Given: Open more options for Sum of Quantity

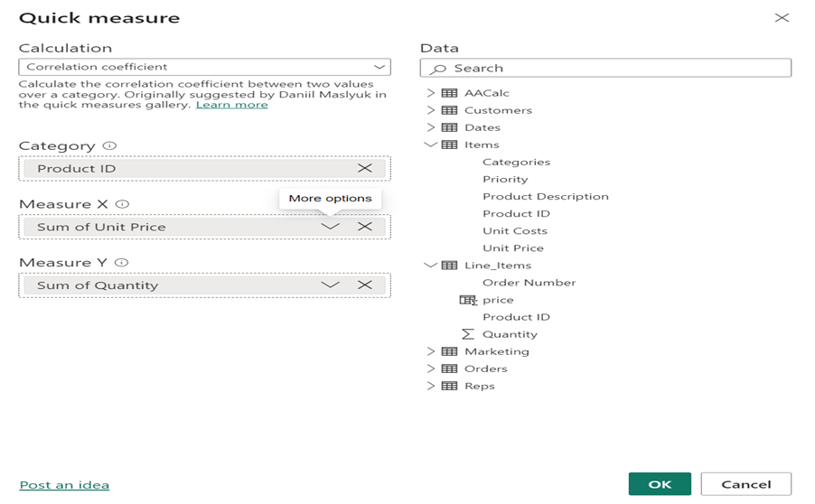Looking at the screenshot, I should pos(330,285).
